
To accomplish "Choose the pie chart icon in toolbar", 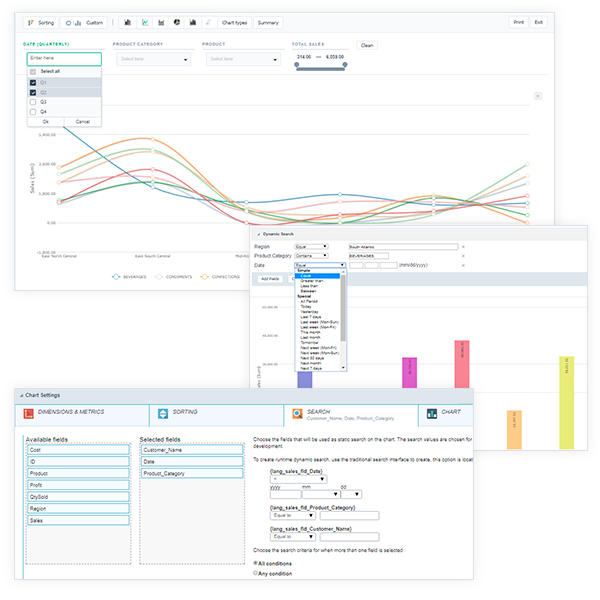I will point(177,21).
